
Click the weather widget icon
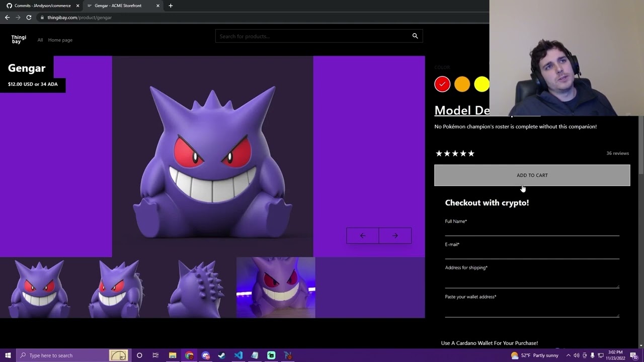tap(515, 355)
